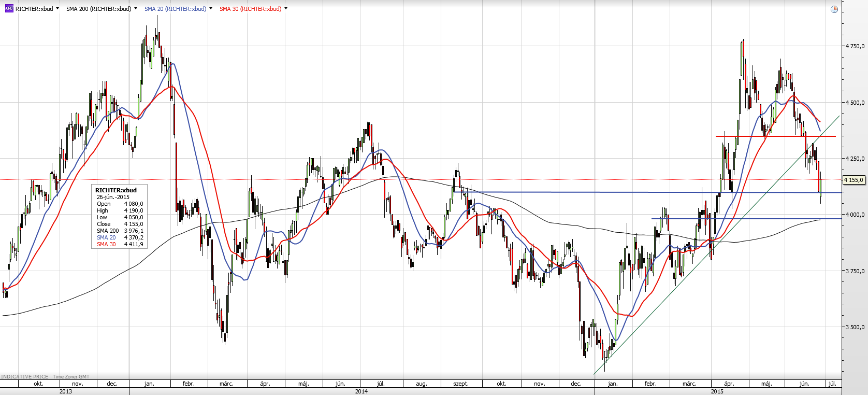Click the Time Zone: GMT label
Image resolution: width=868 pixels, height=395 pixels.
pyautogui.click(x=71, y=377)
